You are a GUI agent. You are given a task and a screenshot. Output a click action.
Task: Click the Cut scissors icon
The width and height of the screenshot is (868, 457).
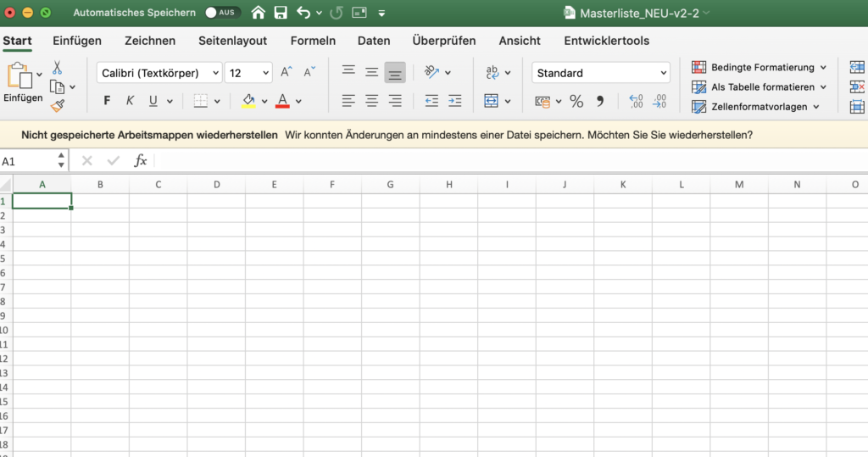point(57,68)
